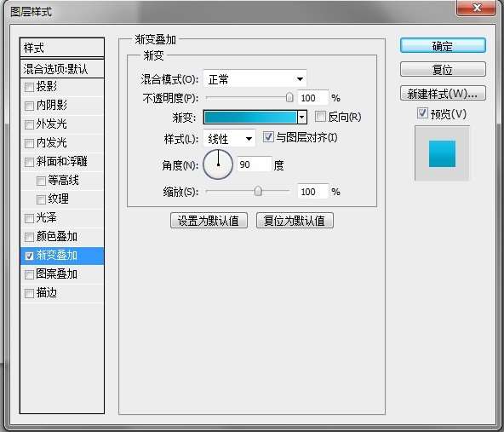The image size is (504, 432).
Task: Open the gradient picker dropdown arrow
Action: pos(302,118)
